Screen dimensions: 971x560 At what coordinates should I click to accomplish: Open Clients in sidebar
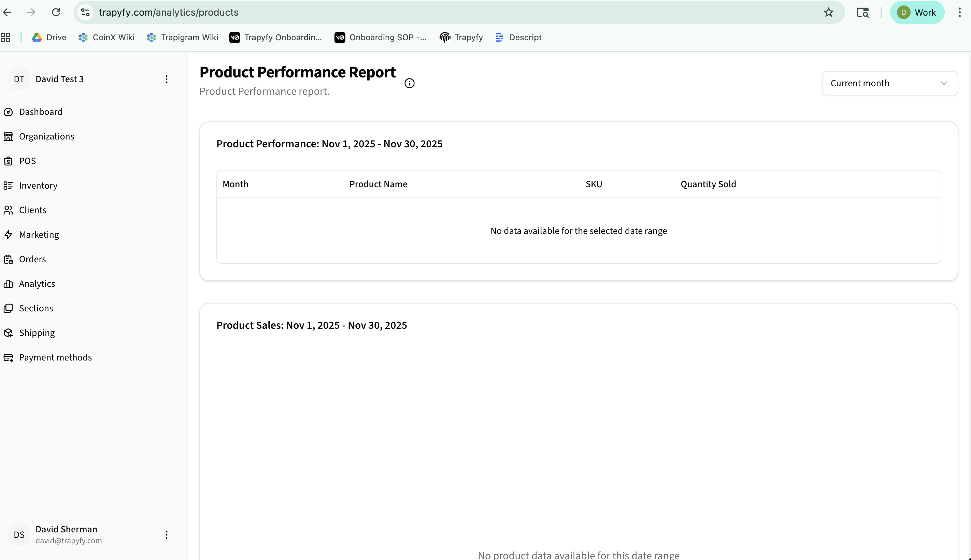click(x=33, y=210)
